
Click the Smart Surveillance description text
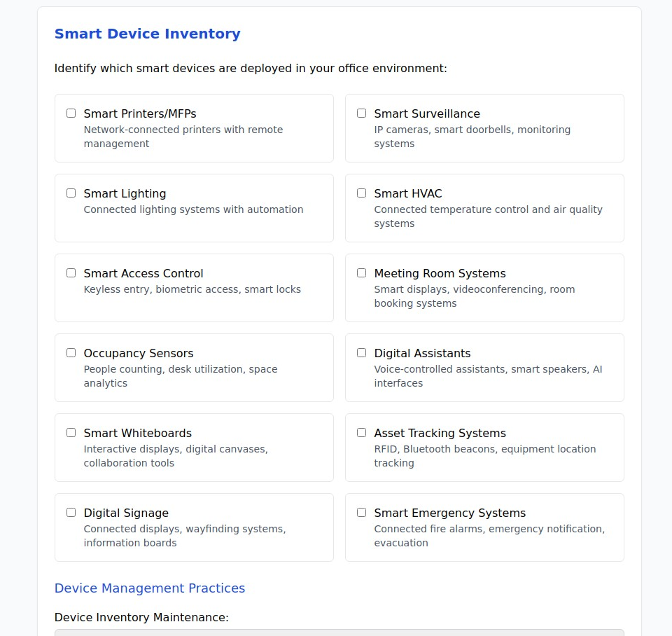pyautogui.click(x=472, y=137)
